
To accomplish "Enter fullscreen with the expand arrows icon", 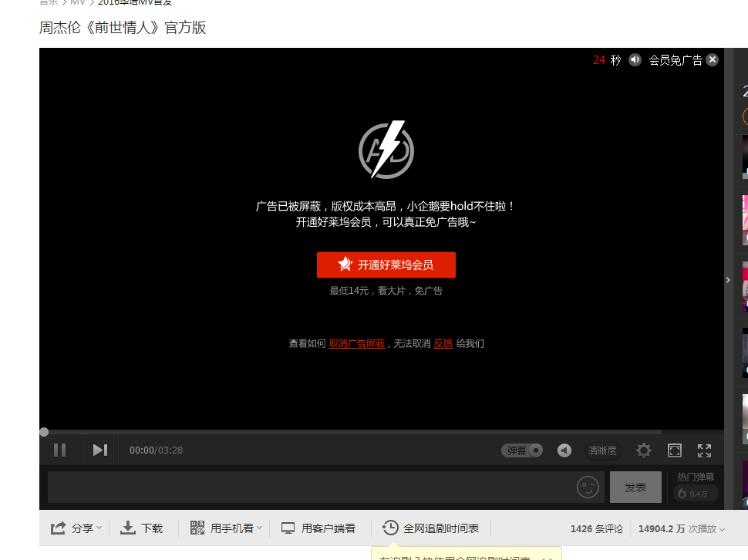I will tap(704, 450).
